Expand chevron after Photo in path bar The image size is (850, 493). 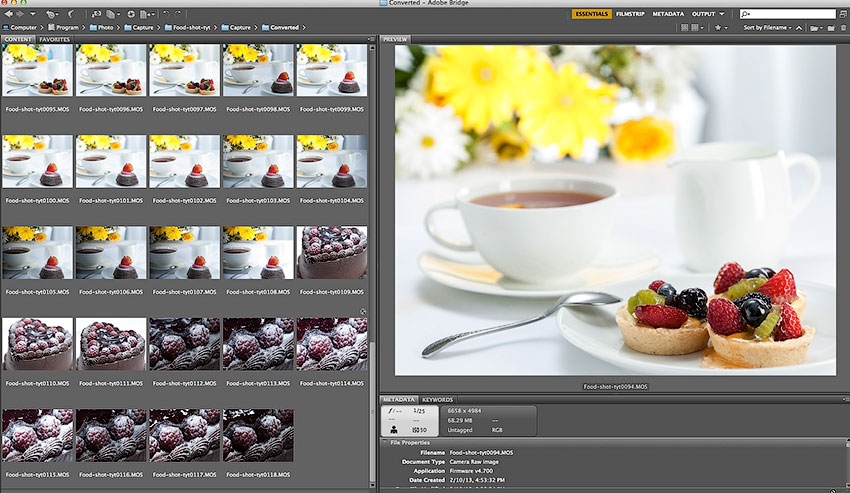[119, 27]
